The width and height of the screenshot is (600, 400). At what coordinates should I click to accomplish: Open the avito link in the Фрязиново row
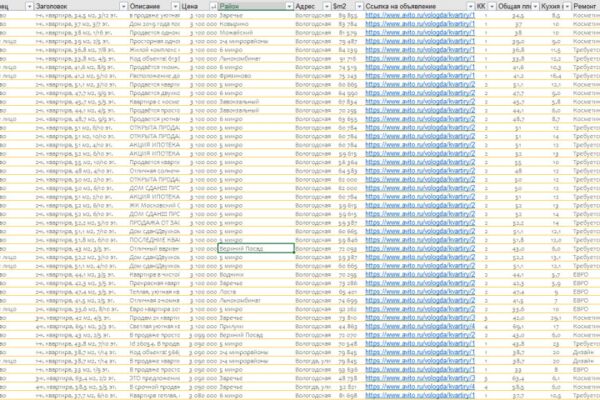420,76
